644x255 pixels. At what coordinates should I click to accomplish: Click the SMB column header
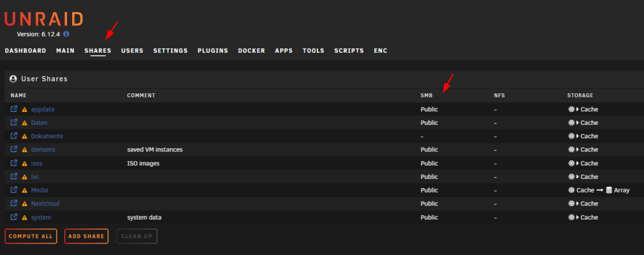click(x=427, y=95)
